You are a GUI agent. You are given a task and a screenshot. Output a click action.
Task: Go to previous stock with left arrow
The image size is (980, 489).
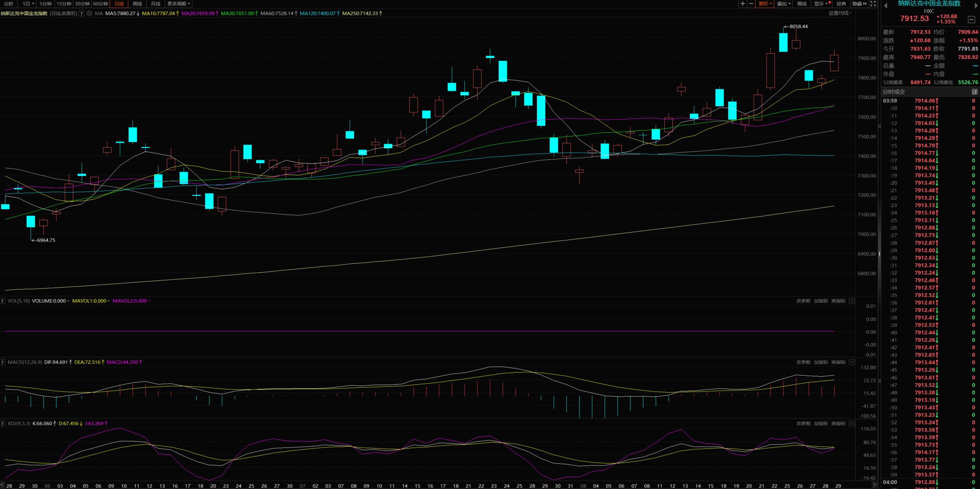click(x=886, y=5)
